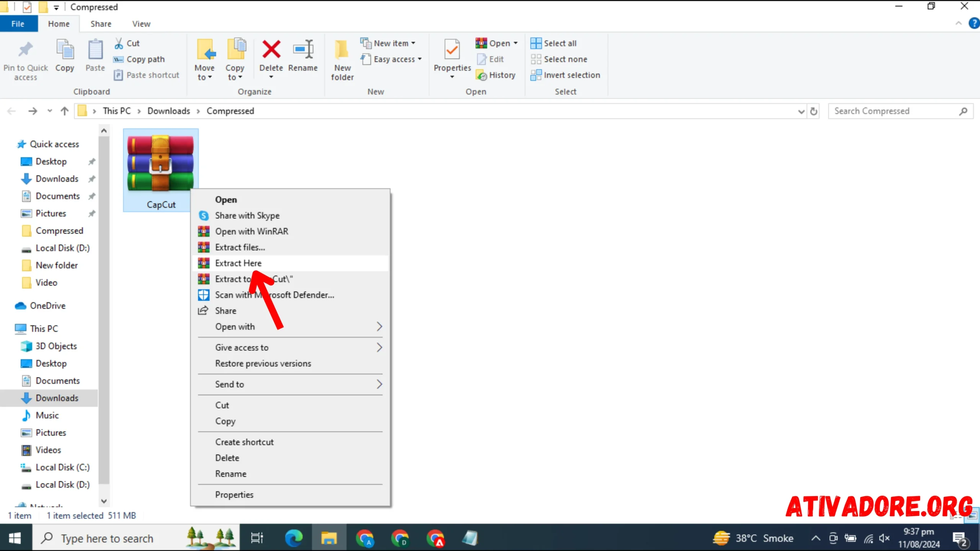Viewport: 980px width, 551px height.
Task: Select Extract files... option
Action: point(240,247)
